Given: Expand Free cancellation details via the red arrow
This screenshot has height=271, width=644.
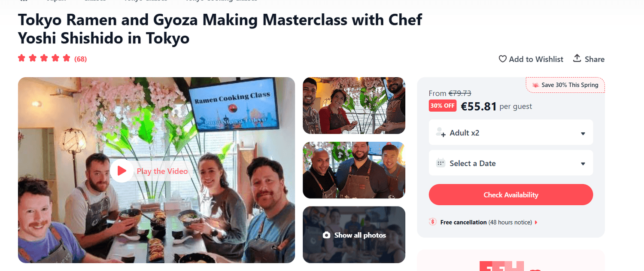Looking at the screenshot, I should (x=536, y=222).
